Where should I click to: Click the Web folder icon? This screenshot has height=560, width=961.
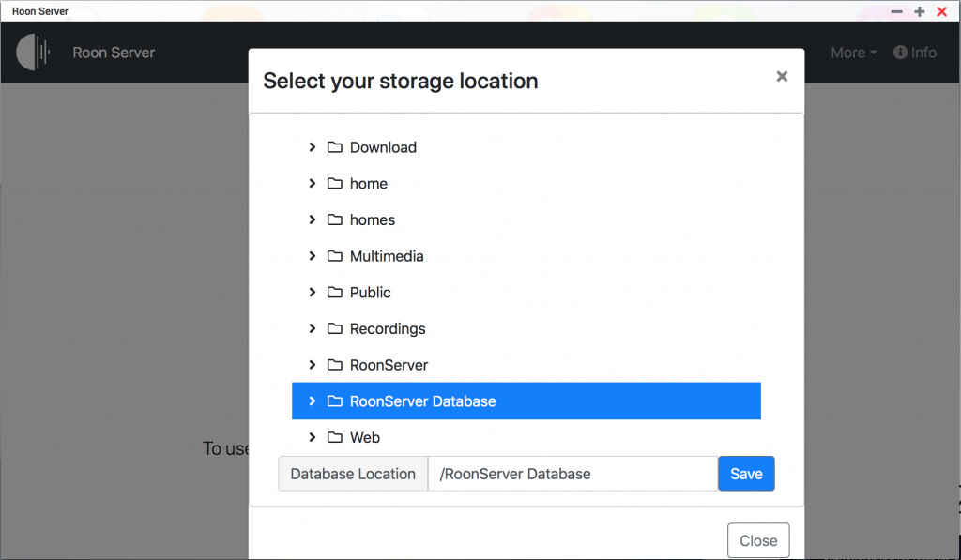point(334,437)
